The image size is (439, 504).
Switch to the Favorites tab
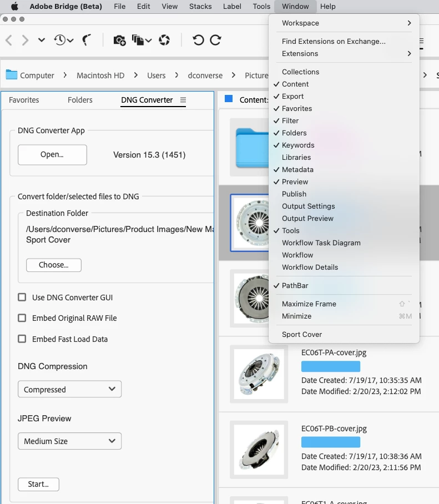click(x=24, y=100)
